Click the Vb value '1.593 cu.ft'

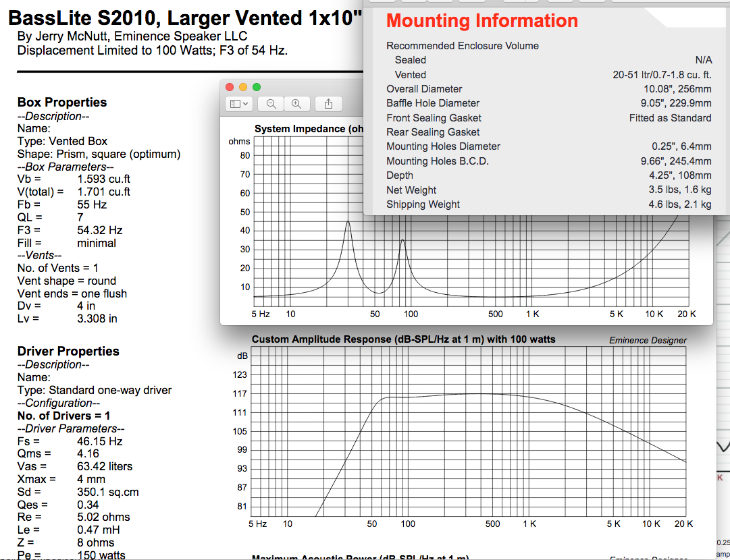[104, 179]
